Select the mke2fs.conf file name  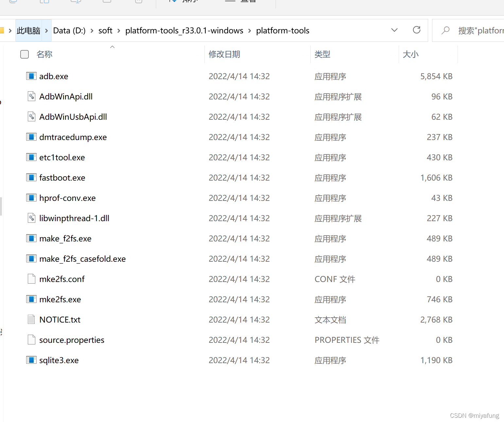62,279
